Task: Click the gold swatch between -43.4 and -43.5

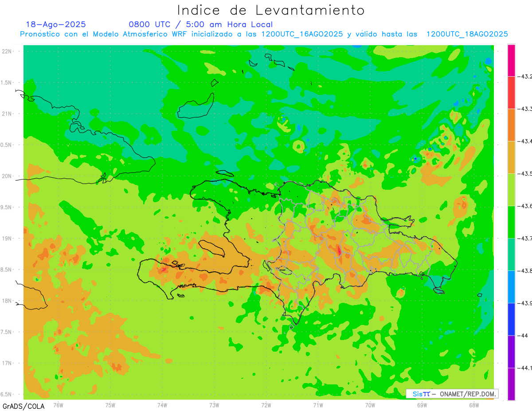Action: click(x=511, y=157)
